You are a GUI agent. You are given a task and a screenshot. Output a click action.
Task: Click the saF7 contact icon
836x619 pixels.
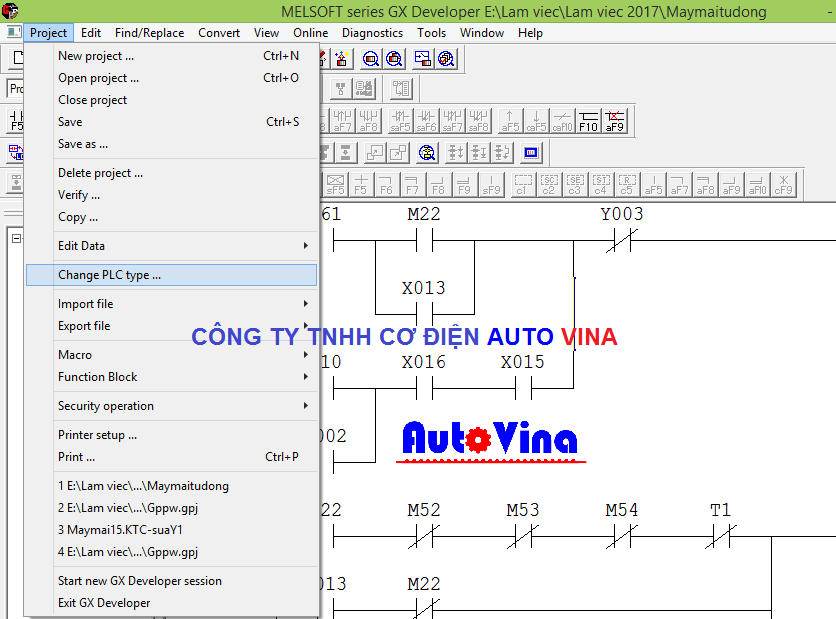click(x=452, y=121)
